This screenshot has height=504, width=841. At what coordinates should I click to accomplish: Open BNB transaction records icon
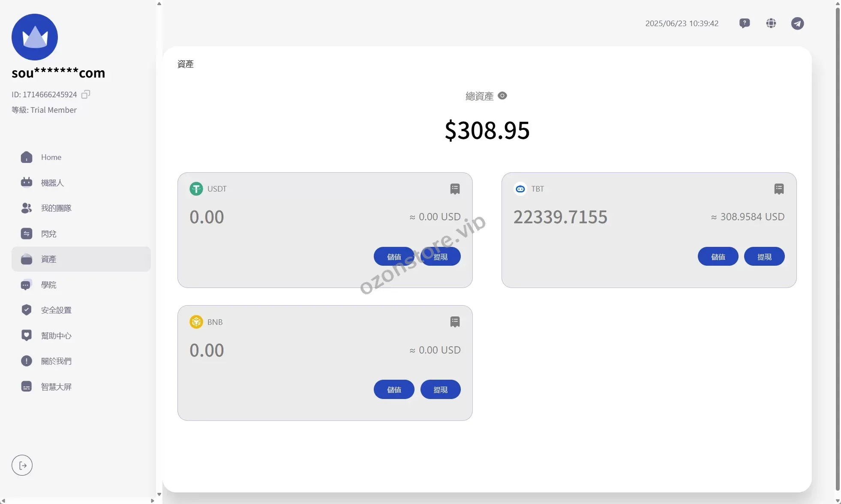(455, 322)
